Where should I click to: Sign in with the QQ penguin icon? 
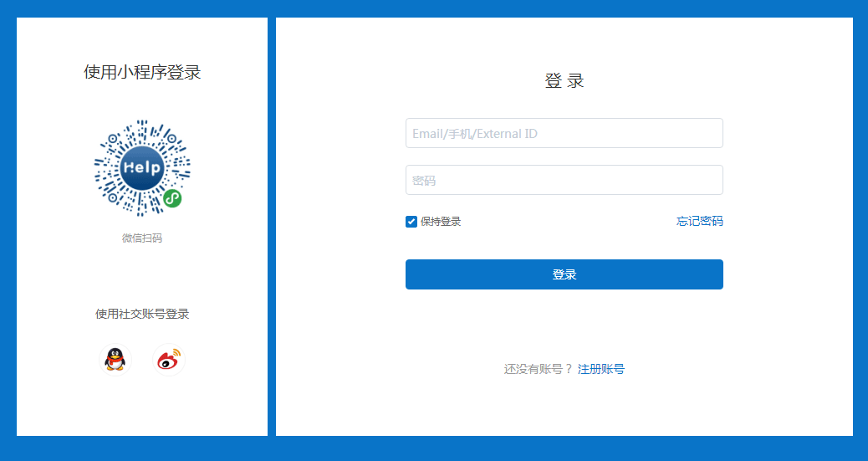point(115,360)
